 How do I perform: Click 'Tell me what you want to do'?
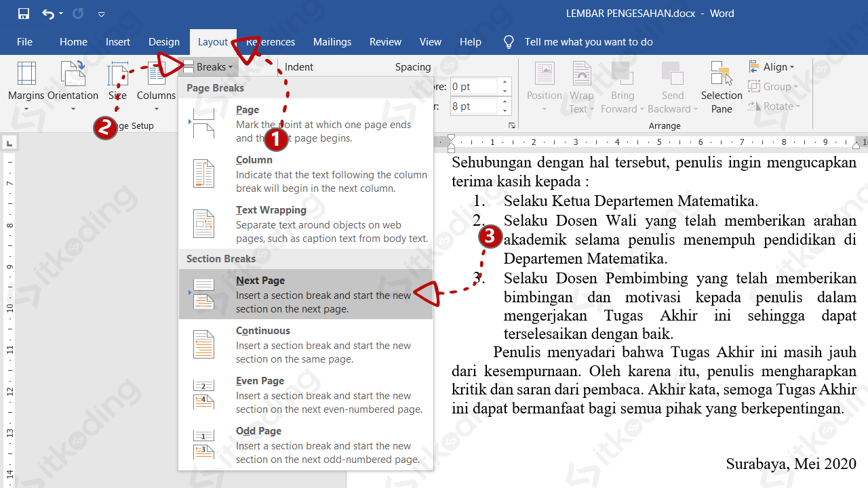click(589, 41)
